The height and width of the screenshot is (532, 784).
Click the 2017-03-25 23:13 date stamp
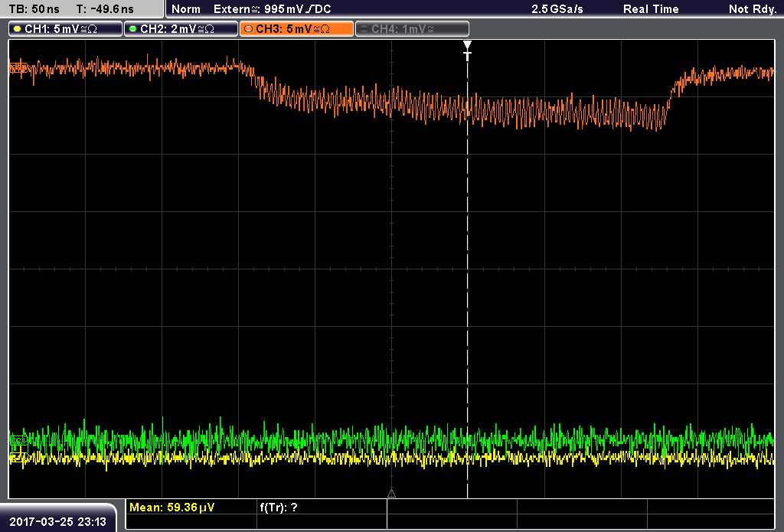coord(58,522)
